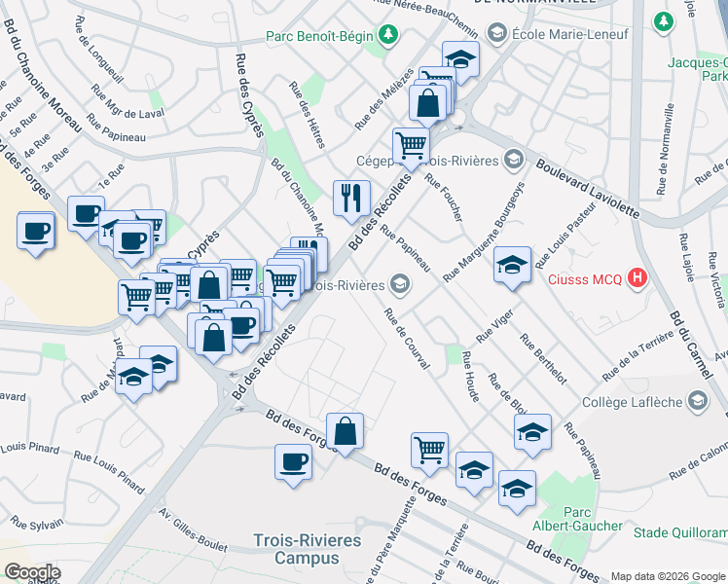The image size is (728, 584).
Task: Click the Rue de Normanville street label
Action: [x=665, y=149]
